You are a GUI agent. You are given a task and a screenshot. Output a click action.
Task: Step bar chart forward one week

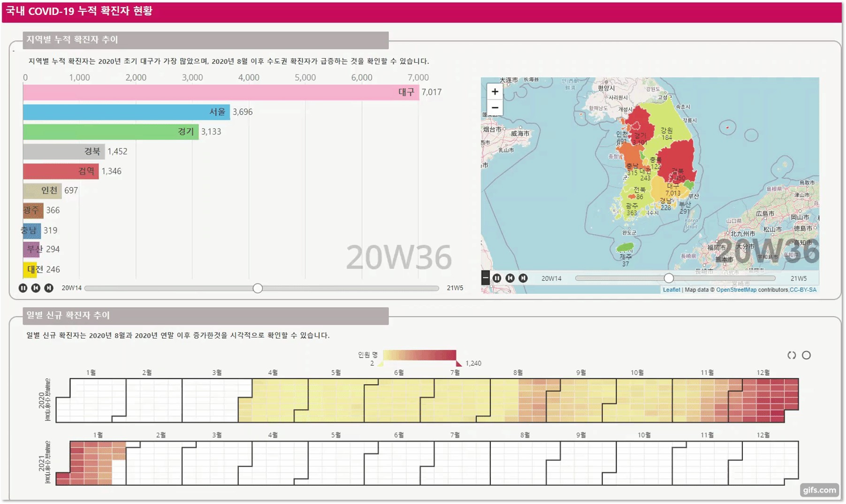coord(49,288)
